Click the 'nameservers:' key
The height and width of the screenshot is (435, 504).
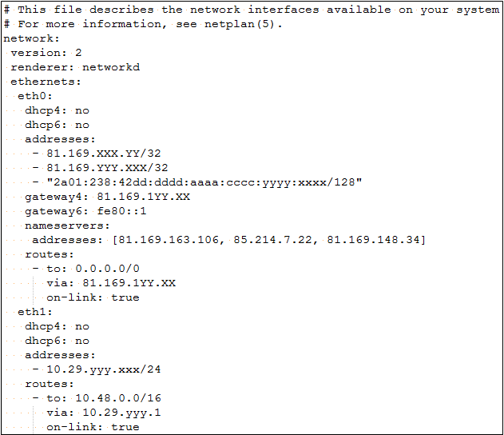coord(68,225)
